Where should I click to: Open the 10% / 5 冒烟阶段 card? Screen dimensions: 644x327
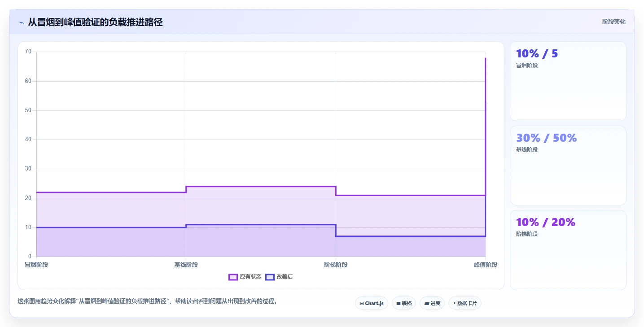click(x=568, y=81)
